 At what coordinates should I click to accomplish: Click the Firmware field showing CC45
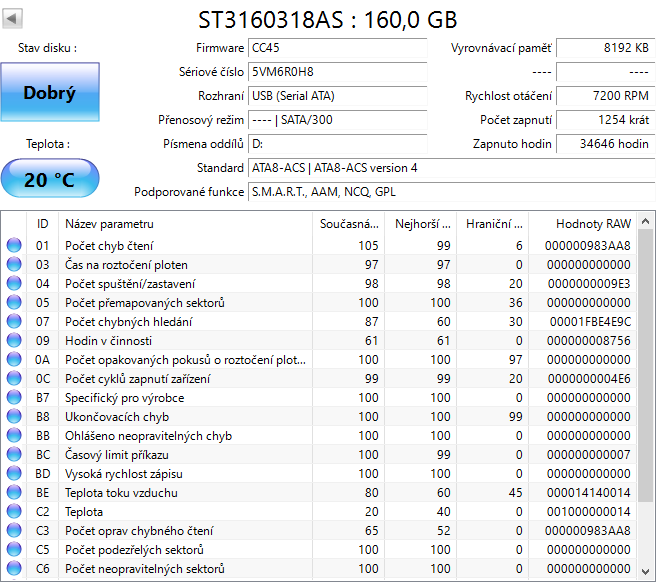click(338, 48)
